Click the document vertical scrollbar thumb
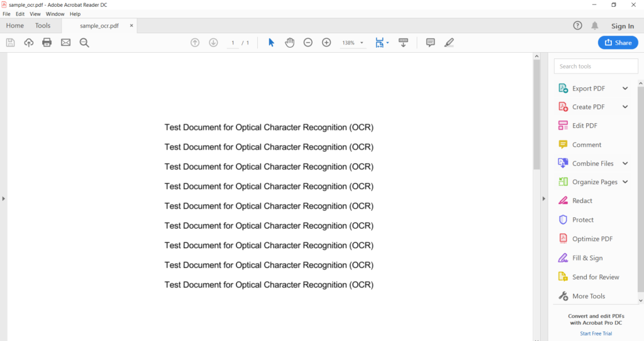The image size is (644, 341). (x=536, y=114)
